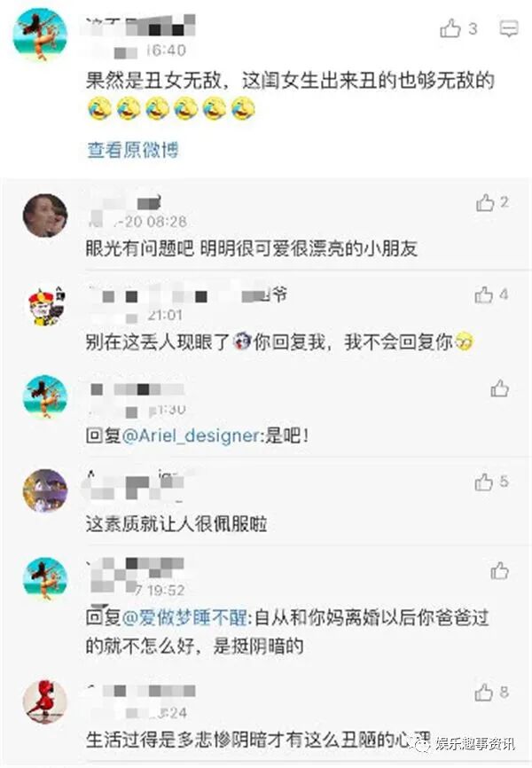532x768 pixels.
Task: Like the top post with 3 likes
Action: coord(450,28)
